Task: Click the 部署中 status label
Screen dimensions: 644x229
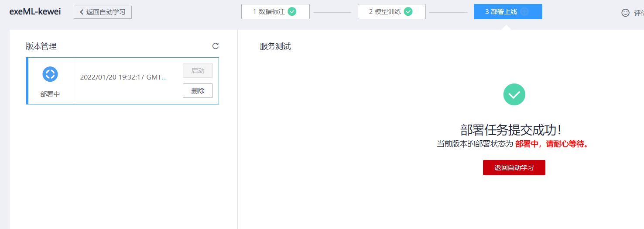Action: (x=50, y=94)
